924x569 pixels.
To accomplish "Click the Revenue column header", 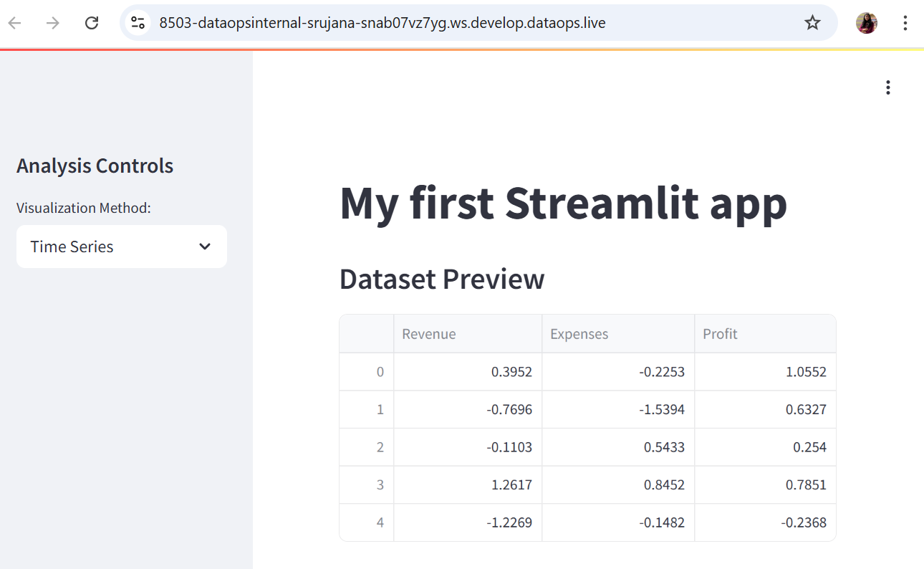I will pyautogui.click(x=468, y=334).
